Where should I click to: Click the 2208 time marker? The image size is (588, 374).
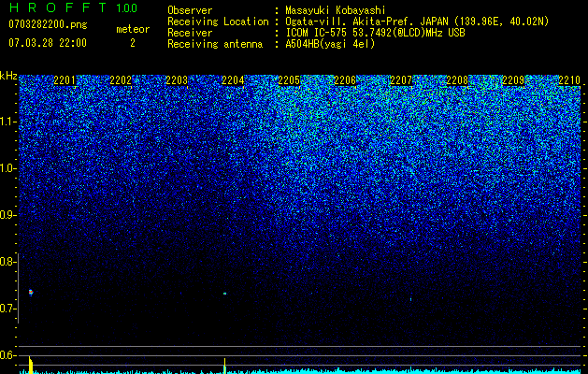[457, 80]
